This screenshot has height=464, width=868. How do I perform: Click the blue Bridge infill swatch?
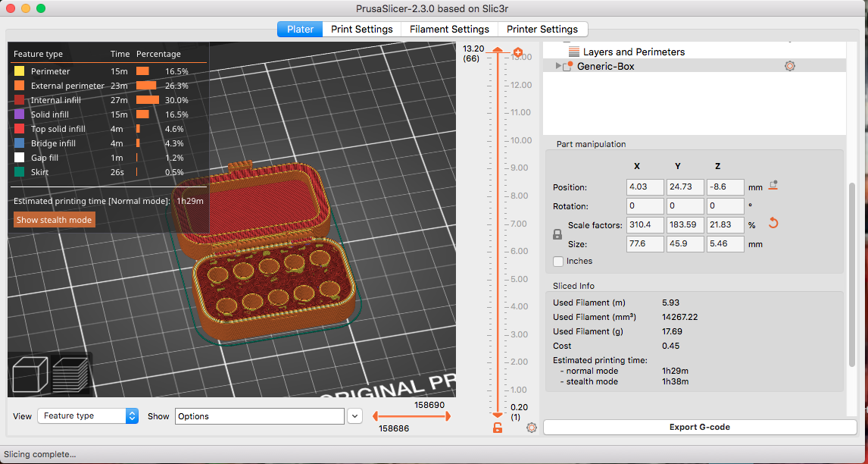pos(19,143)
